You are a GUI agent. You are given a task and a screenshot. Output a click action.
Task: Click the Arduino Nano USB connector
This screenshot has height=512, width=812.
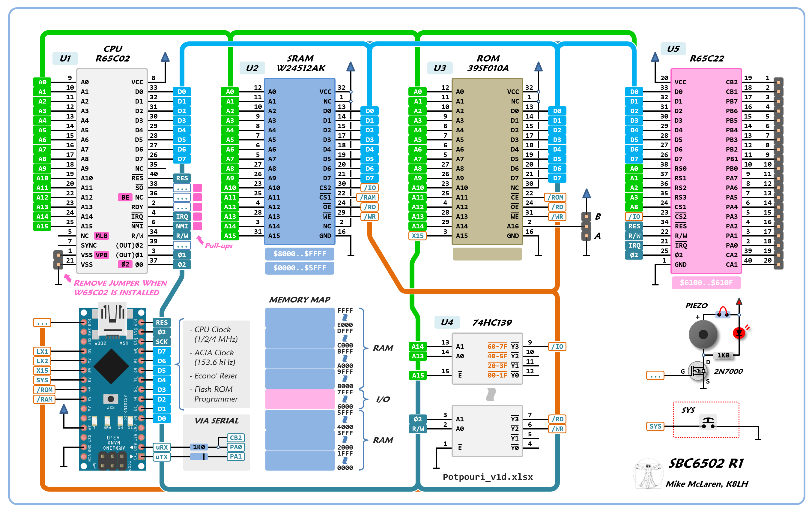pos(112,319)
